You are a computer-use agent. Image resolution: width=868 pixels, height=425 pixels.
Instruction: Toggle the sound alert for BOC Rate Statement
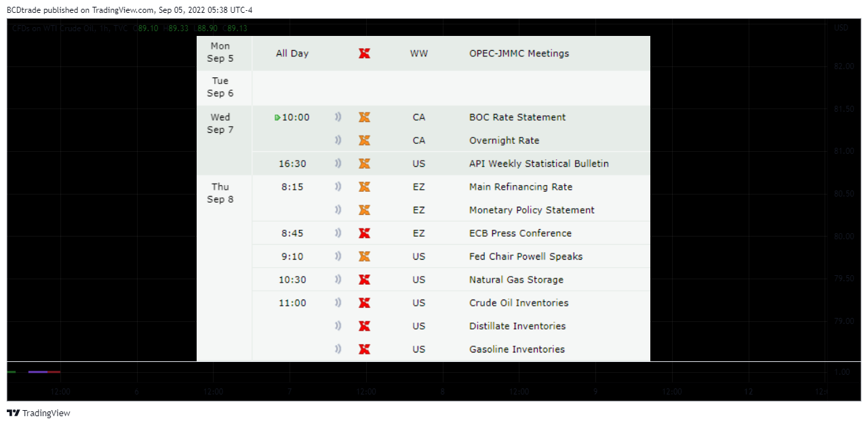[x=338, y=117]
